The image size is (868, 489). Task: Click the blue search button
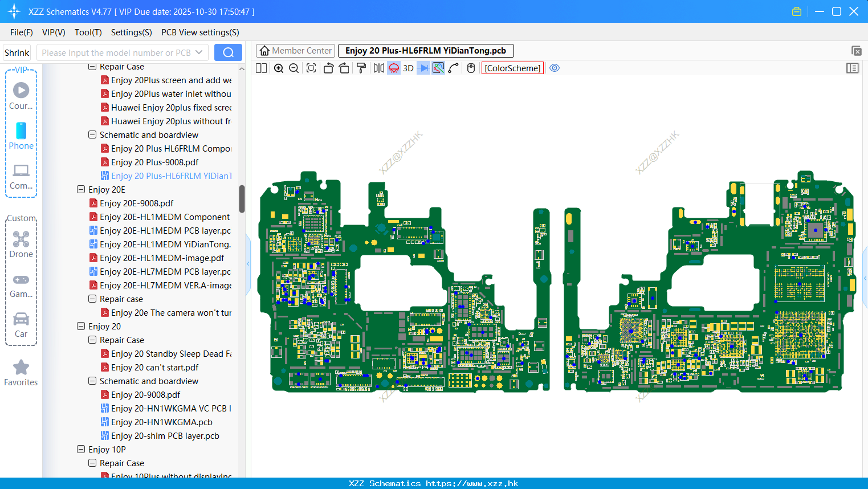pyautogui.click(x=228, y=52)
